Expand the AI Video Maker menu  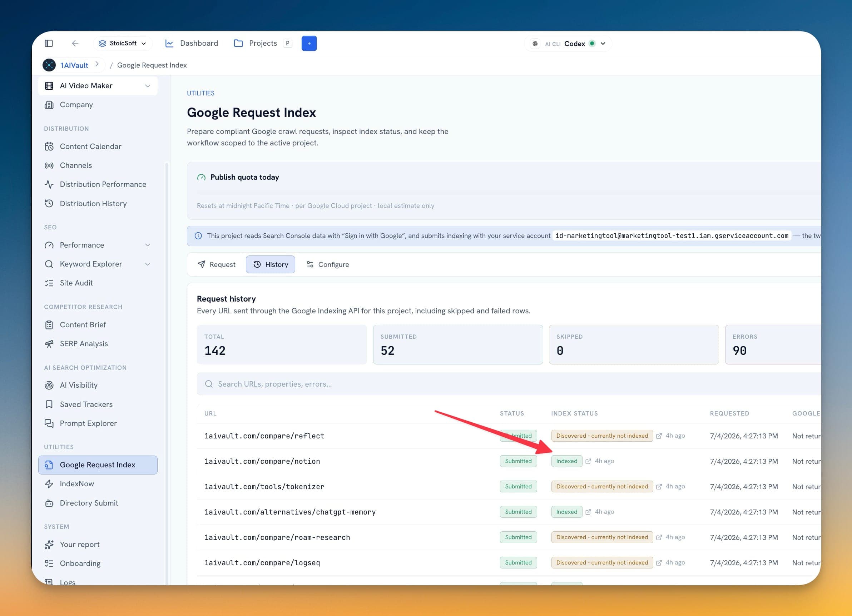98,86
